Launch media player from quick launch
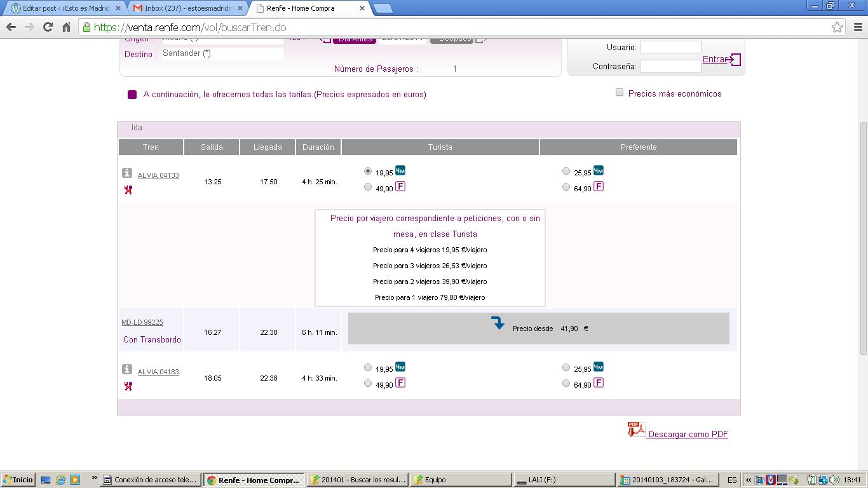The image size is (868, 488). pos(75,480)
